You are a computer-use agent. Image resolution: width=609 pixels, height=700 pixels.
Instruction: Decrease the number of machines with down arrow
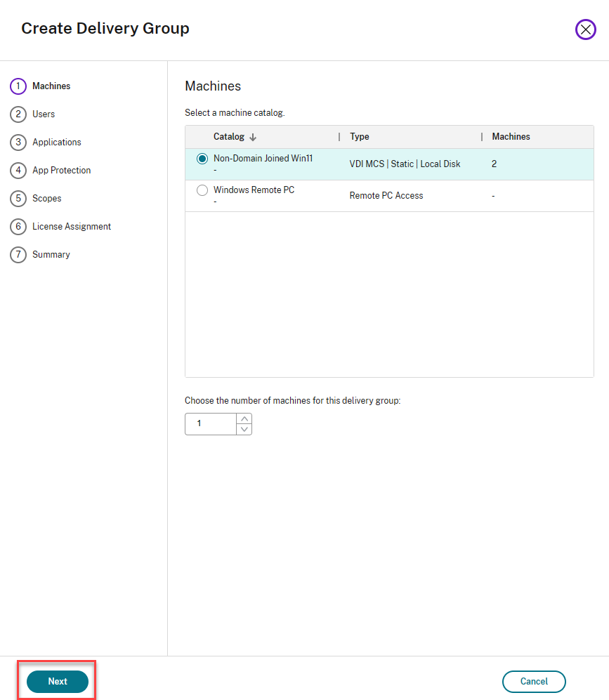(244, 429)
